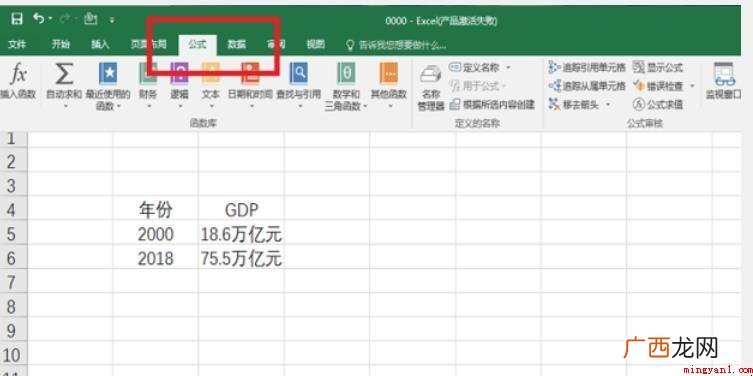Click the 追踪从属单元格 icon
This screenshot has height=376, width=753.
coord(555,86)
